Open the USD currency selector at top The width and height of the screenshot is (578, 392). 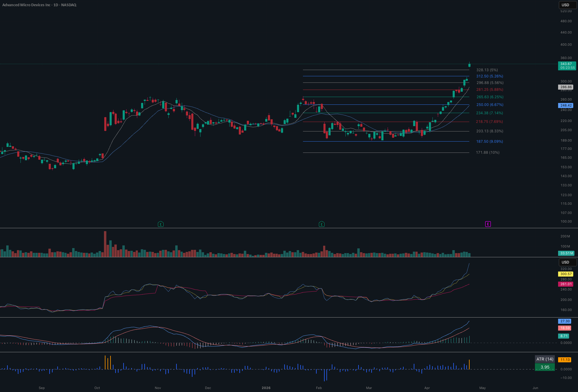pyautogui.click(x=567, y=5)
